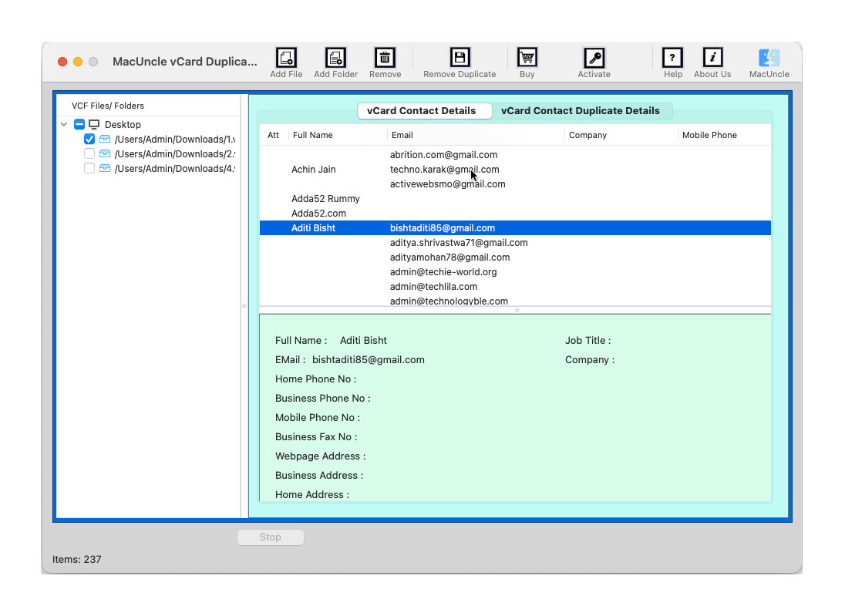The height and width of the screenshot is (616, 845).
Task: Click the About Us info icon
Action: (712, 58)
